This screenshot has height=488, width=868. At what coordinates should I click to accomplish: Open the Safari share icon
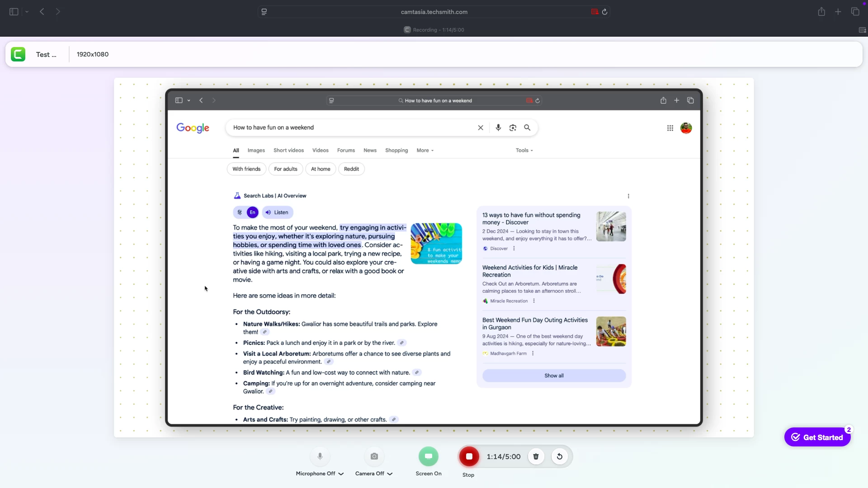[821, 12]
